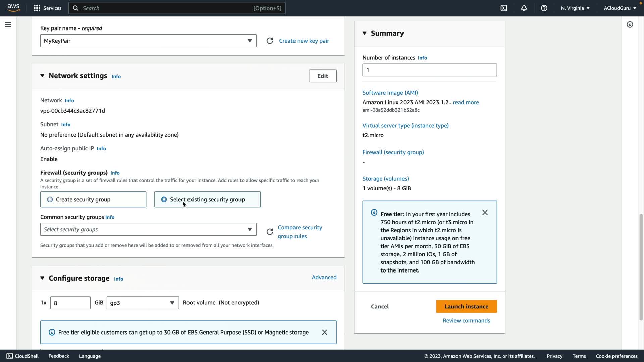Open CloudShell icon in top navigation bar
Viewport: 644px width, 362px height.
point(504,8)
